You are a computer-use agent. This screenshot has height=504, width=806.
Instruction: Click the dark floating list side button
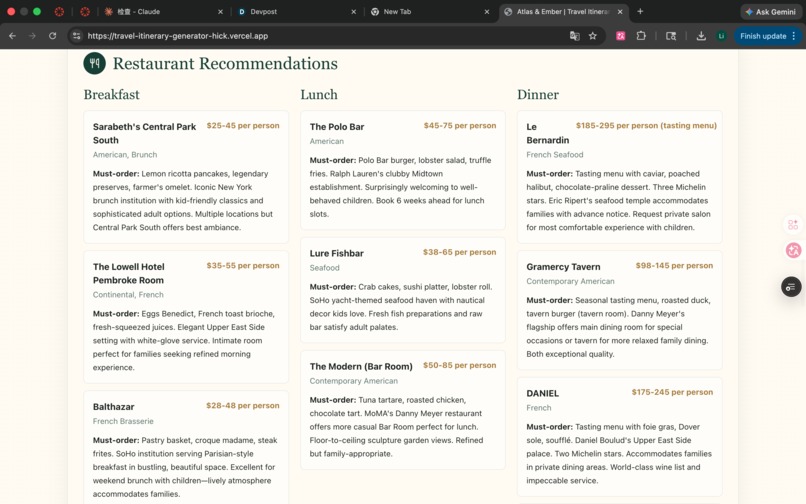(x=792, y=286)
